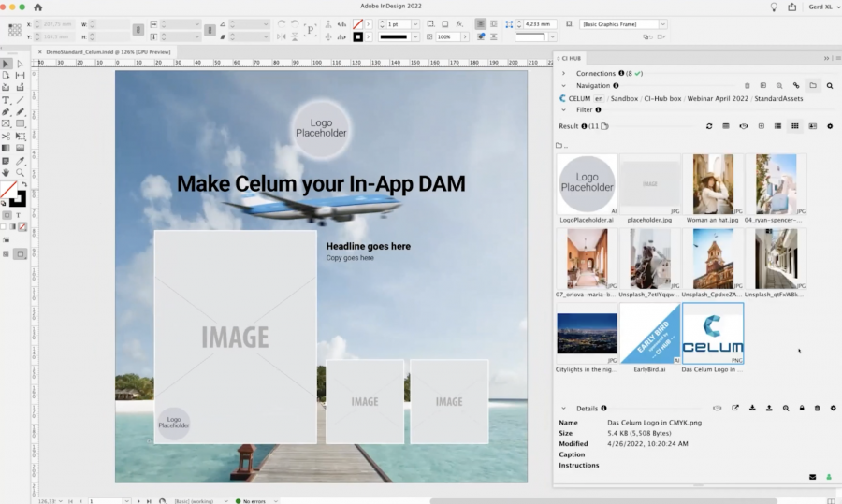The width and height of the screenshot is (842, 504).
Task: Click the flip horizontal icon
Action: click(282, 36)
